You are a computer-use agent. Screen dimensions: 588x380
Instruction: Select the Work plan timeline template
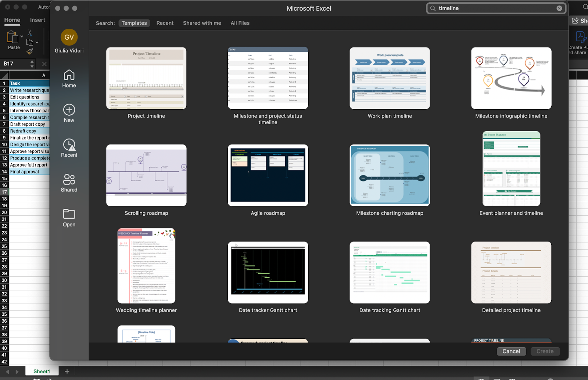[x=390, y=78]
